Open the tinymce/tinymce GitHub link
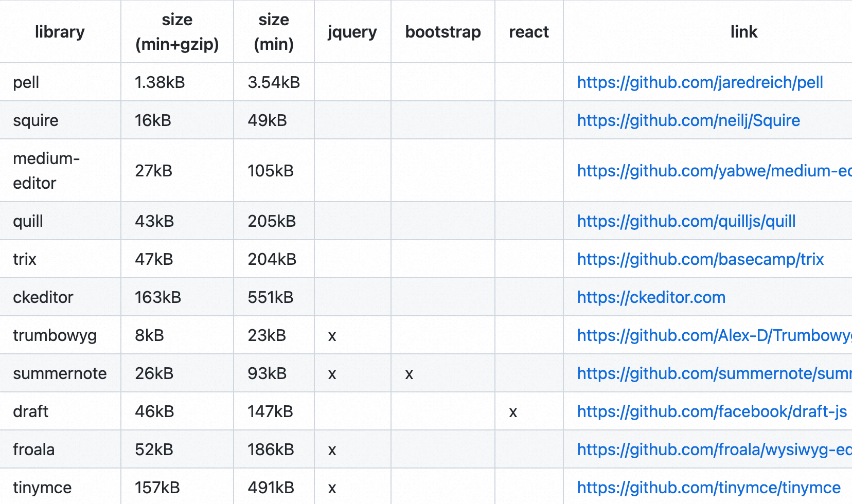 pos(709,488)
